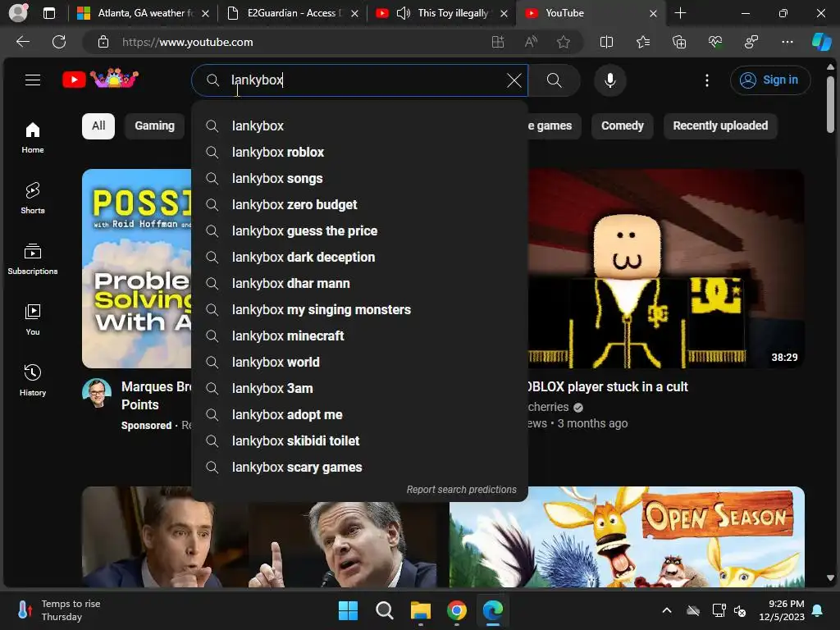840x630 pixels.
Task: Select the Recently uploaded chip
Action: (x=720, y=126)
